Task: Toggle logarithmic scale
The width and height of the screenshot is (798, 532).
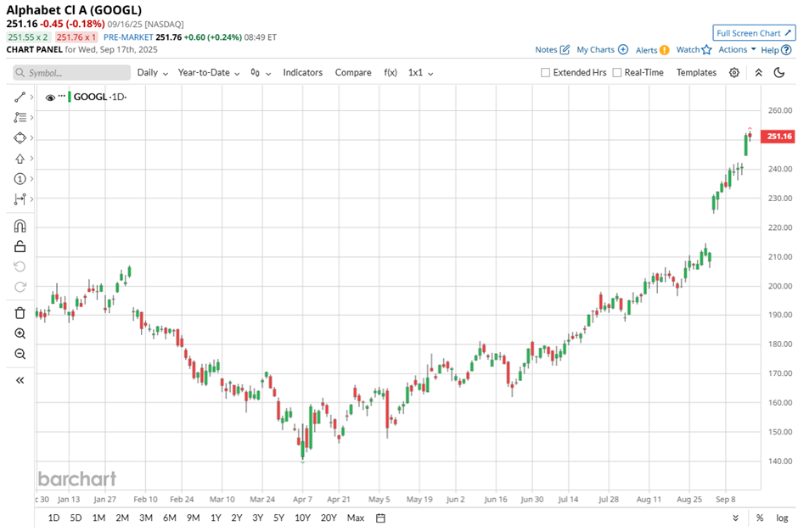Action: click(782, 518)
